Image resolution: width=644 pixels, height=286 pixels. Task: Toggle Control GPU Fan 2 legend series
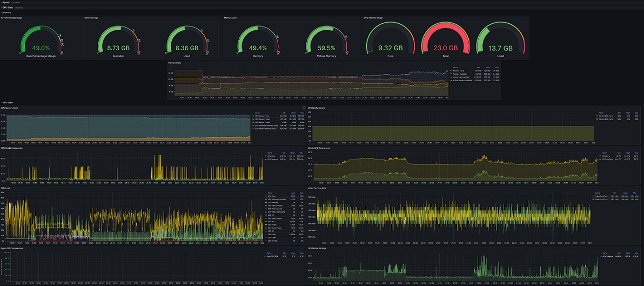[606, 119]
